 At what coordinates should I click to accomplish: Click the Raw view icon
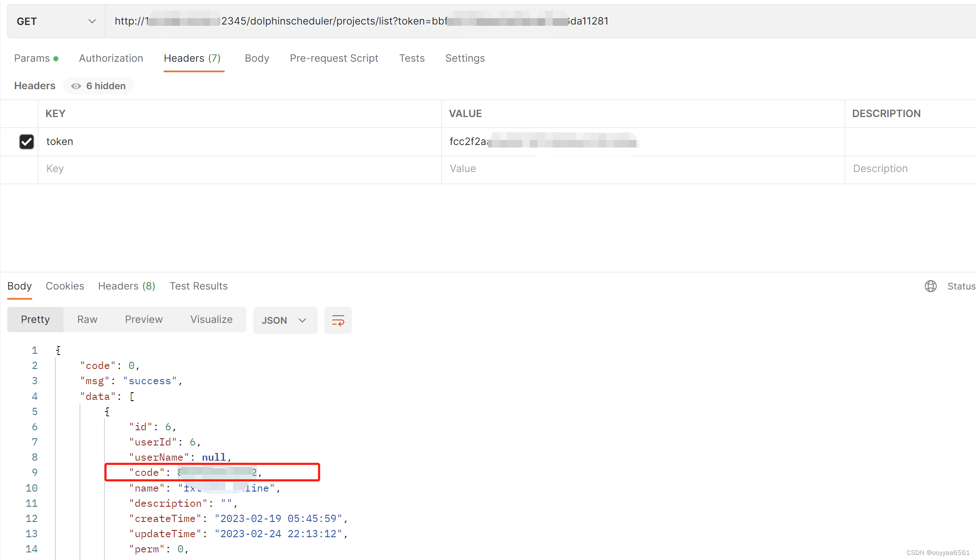pyautogui.click(x=87, y=319)
